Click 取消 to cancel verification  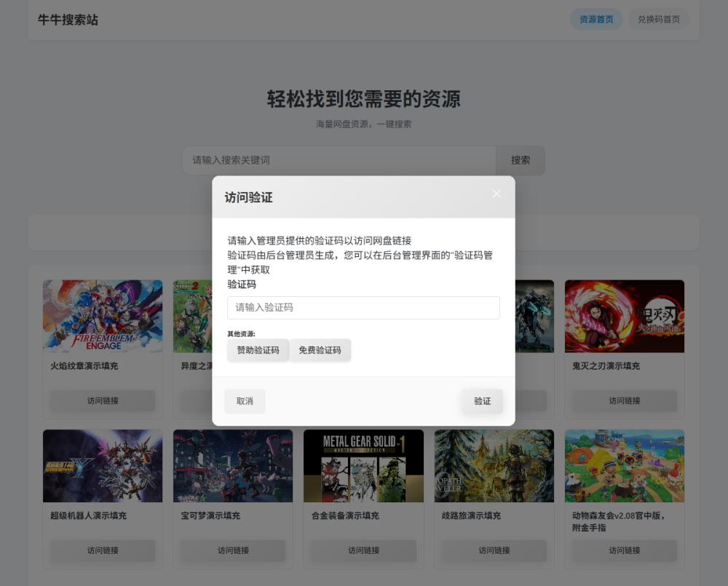coord(245,401)
